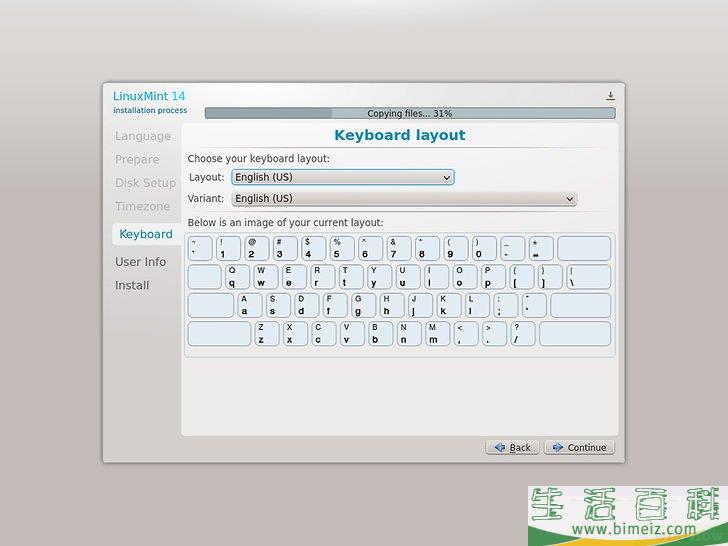Select the User Info step in the sidebar
The width and height of the screenshot is (728, 546).
(x=140, y=262)
